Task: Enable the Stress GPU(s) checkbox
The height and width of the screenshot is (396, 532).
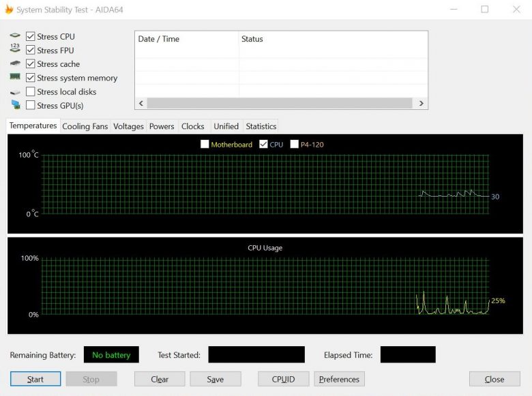Action: tap(30, 105)
